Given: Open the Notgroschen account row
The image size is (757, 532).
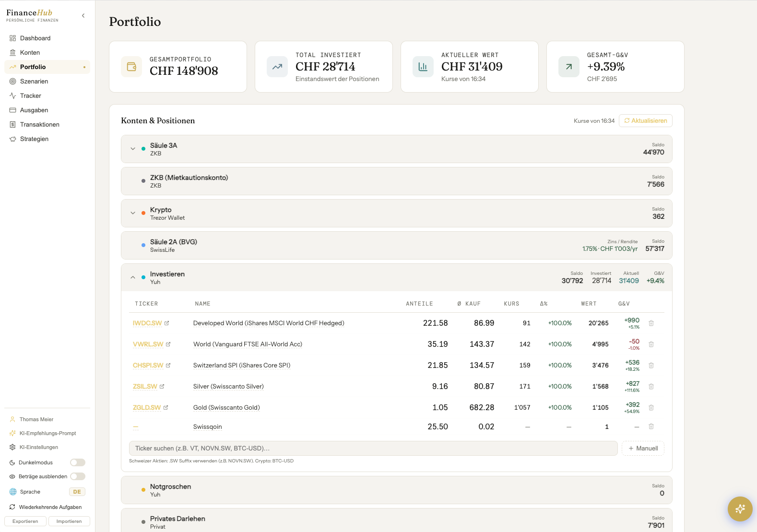Looking at the screenshot, I should [x=397, y=490].
